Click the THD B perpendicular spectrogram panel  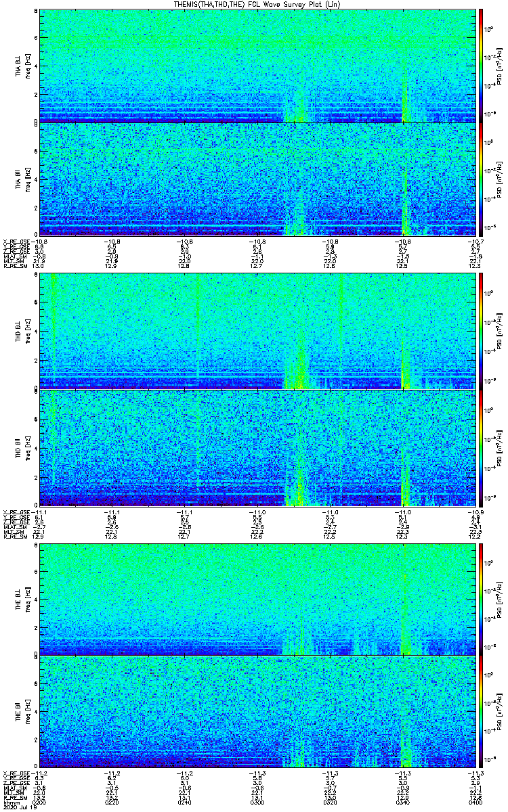click(257, 331)
